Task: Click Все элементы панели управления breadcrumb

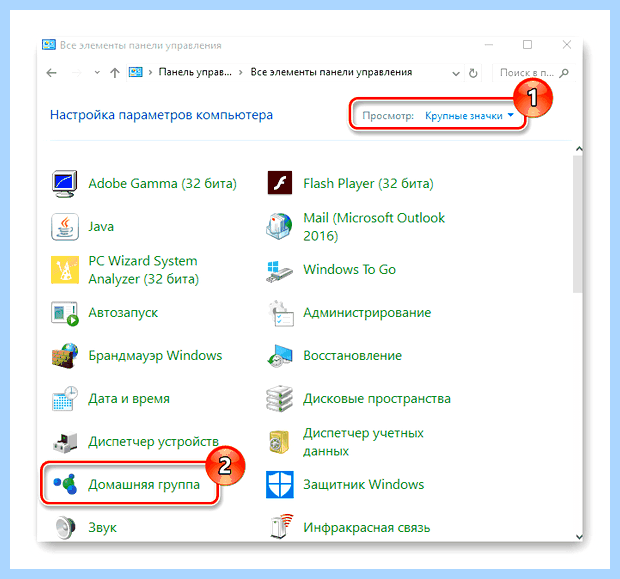Action: [x=331, y=72]
